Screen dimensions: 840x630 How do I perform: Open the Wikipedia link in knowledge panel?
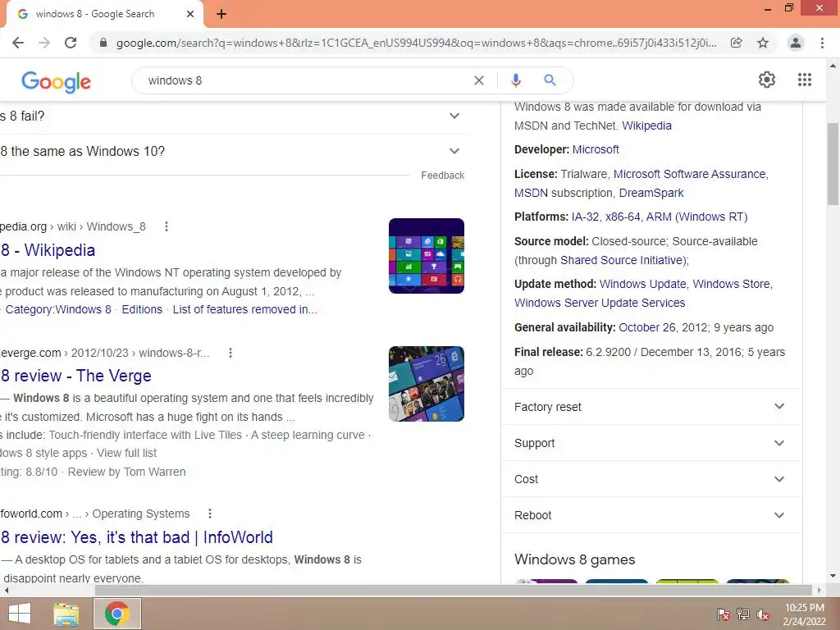coord(646,126)
